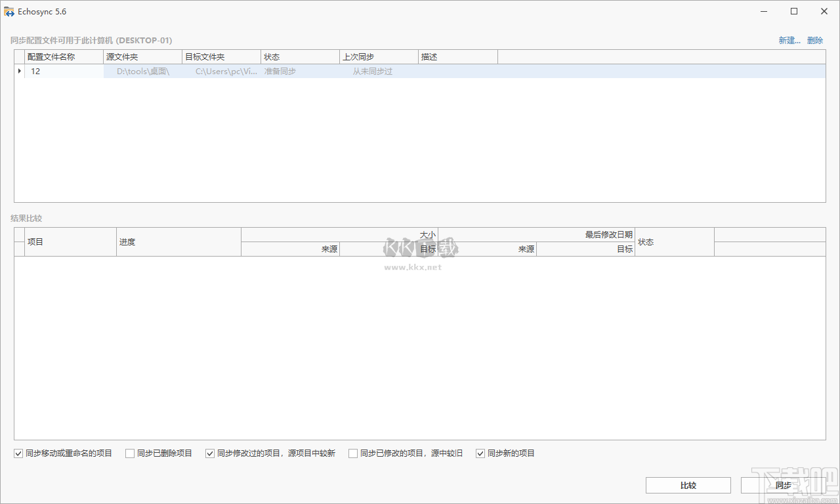Image resolution: width=840 pixels, height=504 pixels.
Task: Maximize the Echosync window
Action: (x=793, y=11)
